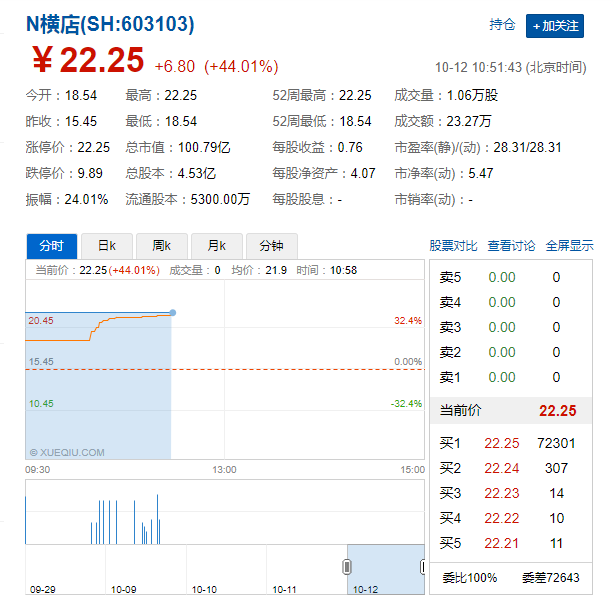613x598 pixels.
Task: Click the blue price point marker on chart
Action: tap(173, 313)
